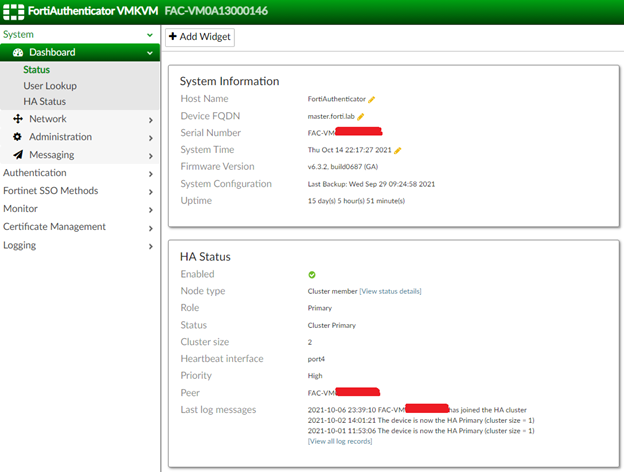
Task: Expand the Authentication menu
Action: [x=150, y=173]
